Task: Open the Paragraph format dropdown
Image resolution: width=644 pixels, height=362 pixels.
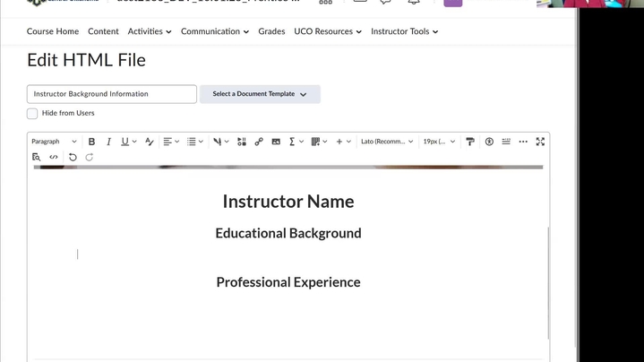Action: [x=54, y=142]
